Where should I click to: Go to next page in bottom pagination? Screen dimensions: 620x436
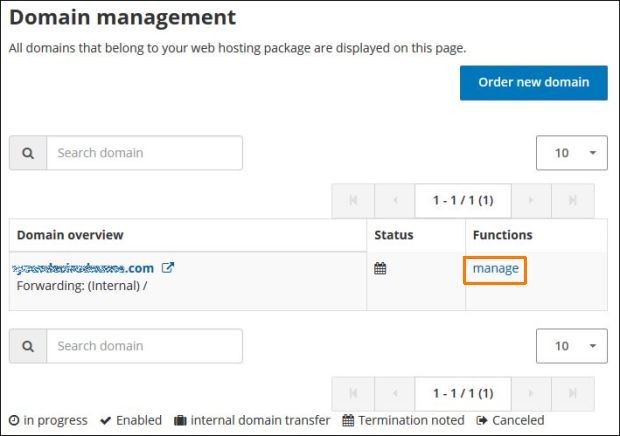coord(531,393)
